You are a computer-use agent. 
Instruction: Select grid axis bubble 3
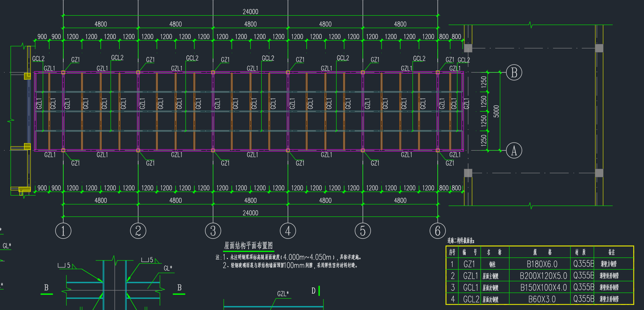(213, 231)
